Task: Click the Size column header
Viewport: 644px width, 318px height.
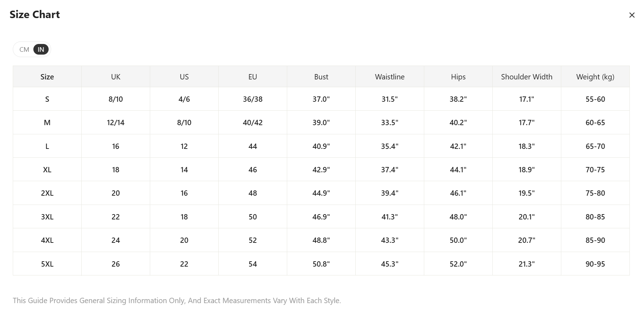Action: pos(47,77)
